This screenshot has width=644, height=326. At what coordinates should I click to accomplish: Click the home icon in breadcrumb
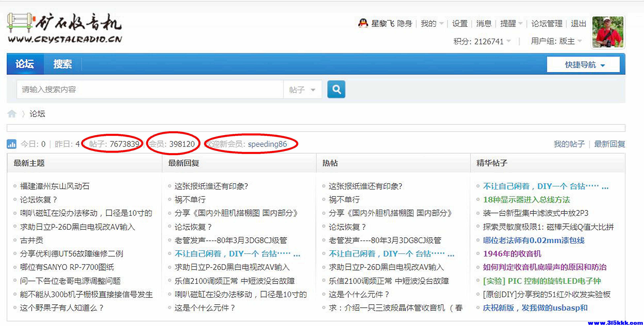12,114
